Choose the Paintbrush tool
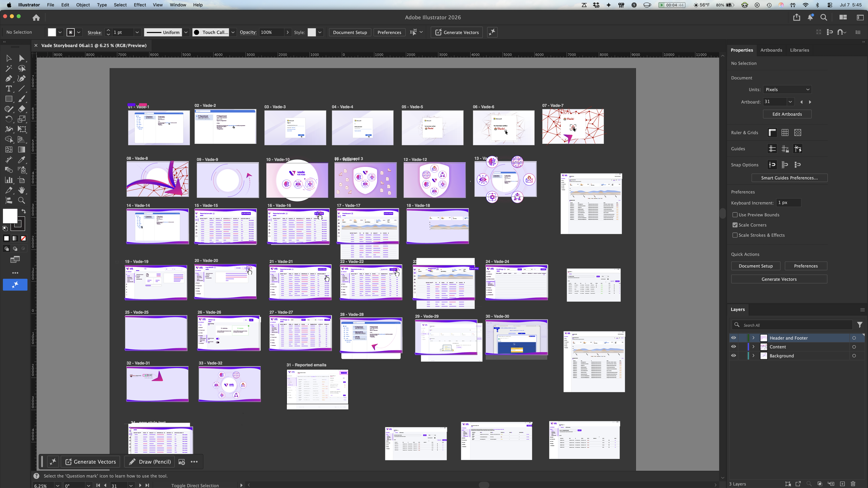 tap(22, 99)
